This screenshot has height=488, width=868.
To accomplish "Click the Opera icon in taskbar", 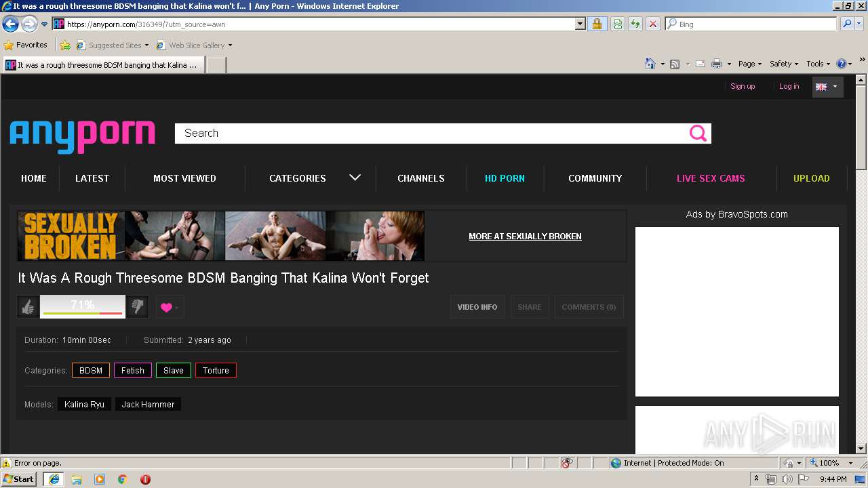I will 145,479.
